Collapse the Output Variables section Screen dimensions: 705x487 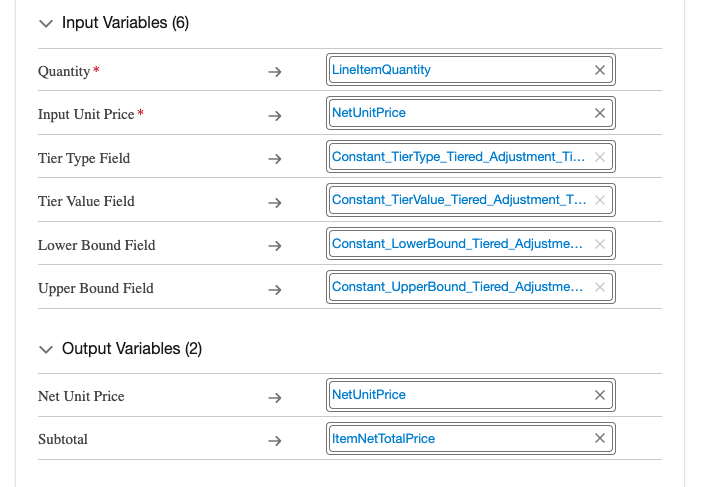tap(45, 349)
